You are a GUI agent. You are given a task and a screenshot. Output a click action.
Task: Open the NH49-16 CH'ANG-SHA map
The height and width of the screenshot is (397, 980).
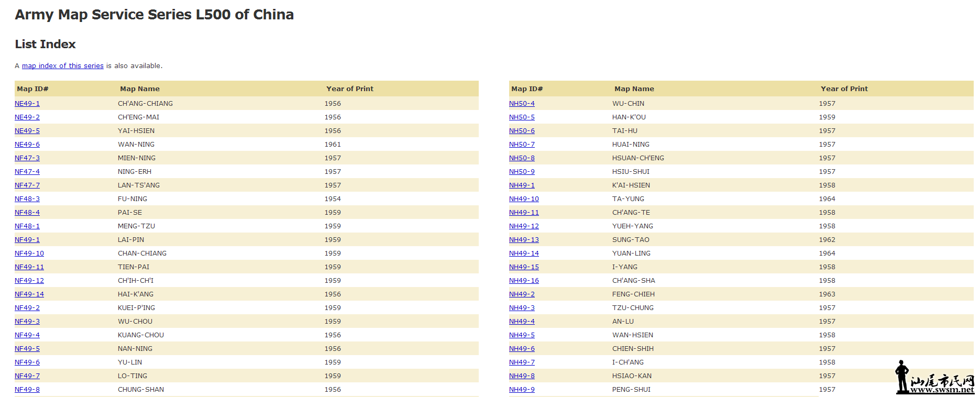(524, 281)
